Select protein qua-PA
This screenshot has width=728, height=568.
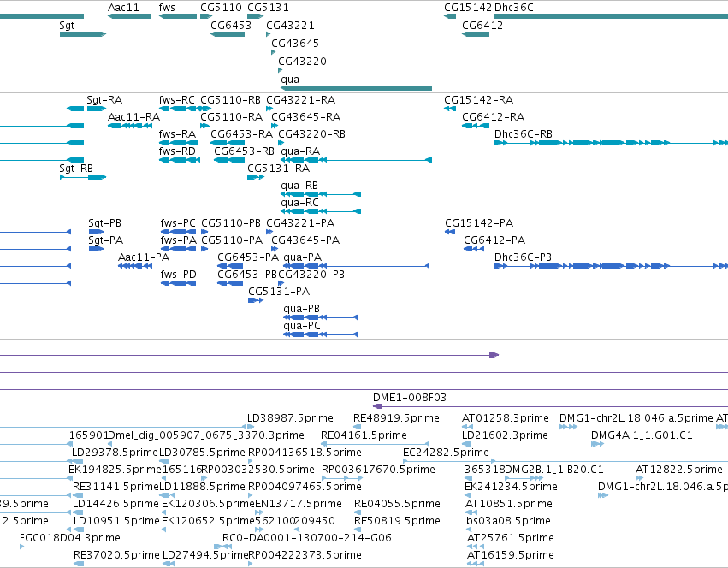point(356,266)
